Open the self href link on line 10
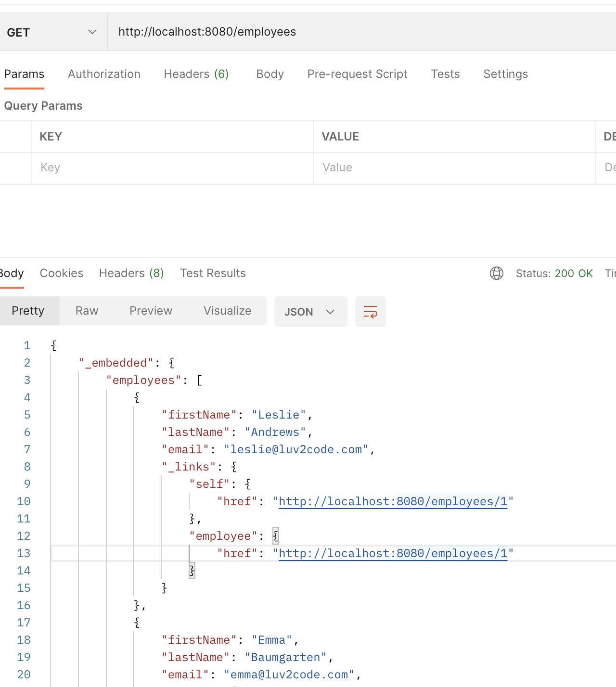 (x=393, y=501)
